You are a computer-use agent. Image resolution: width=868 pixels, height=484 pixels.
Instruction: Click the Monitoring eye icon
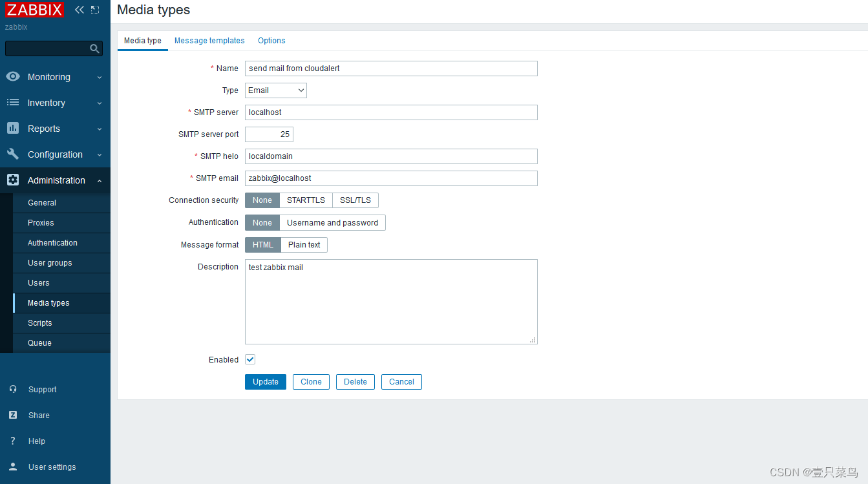[x=13, y=76]
